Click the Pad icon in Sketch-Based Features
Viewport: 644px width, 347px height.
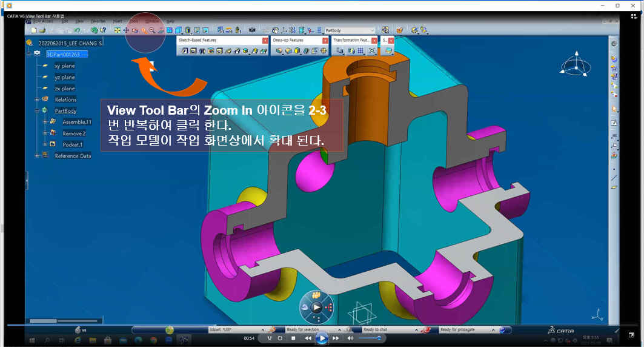[x=184, y=50]
